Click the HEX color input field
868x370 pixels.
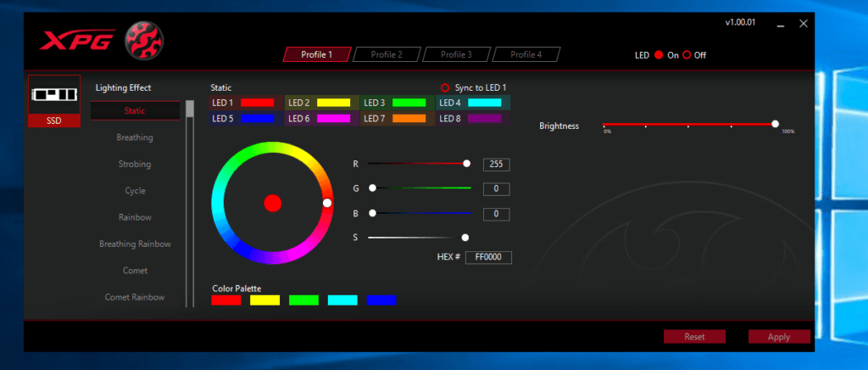coord(488,257)
